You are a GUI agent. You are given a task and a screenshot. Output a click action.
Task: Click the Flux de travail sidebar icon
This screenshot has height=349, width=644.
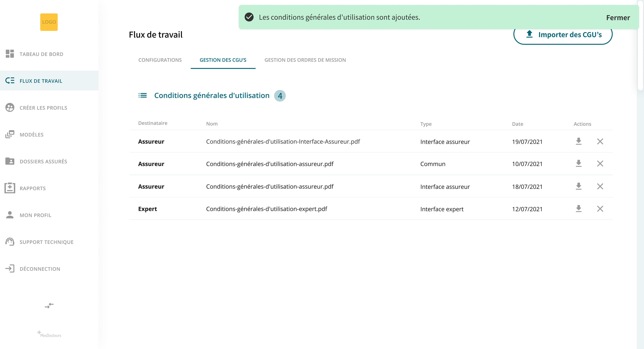click(x=10, y=81)
